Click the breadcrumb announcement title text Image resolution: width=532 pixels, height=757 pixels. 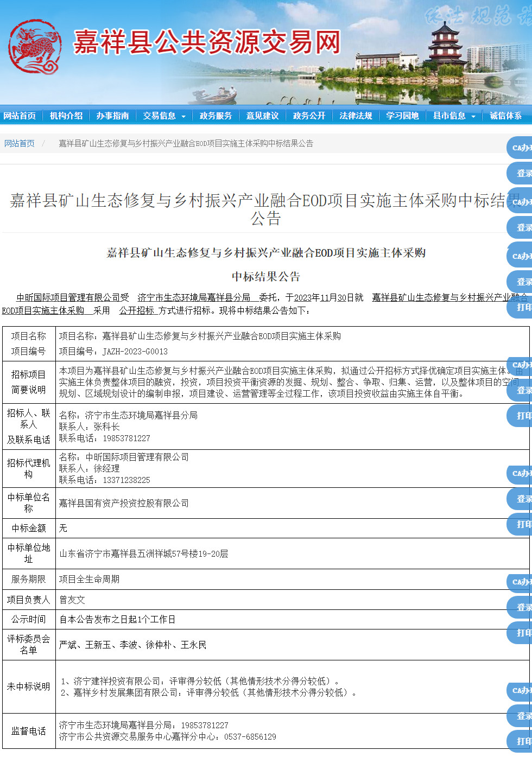(186, 143)
